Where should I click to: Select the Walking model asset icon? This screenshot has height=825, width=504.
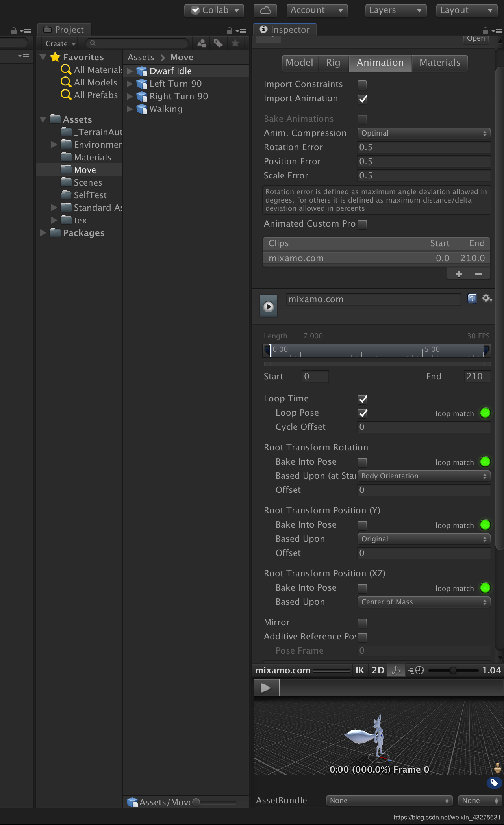(142, 109)
